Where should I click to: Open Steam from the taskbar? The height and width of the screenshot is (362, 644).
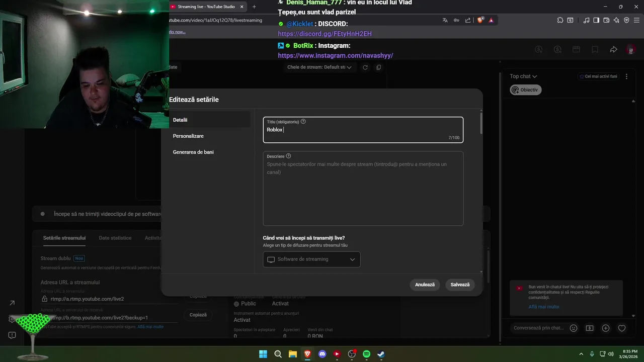[x=381, y=354]
